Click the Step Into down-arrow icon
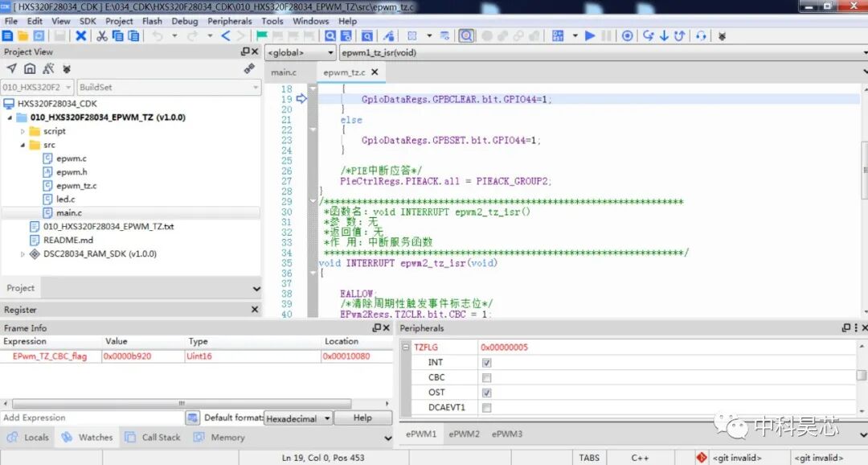Viewport: 868px width, 465px height. click(664, 36)
